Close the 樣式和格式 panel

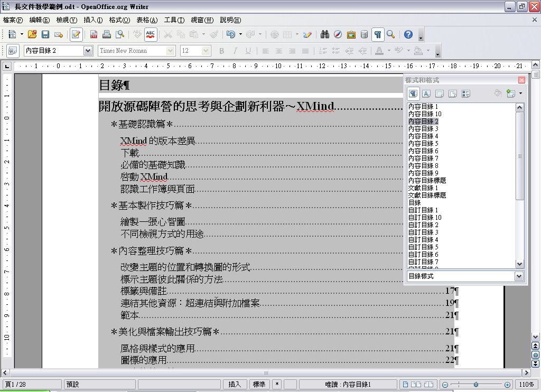tap(521, 80)
